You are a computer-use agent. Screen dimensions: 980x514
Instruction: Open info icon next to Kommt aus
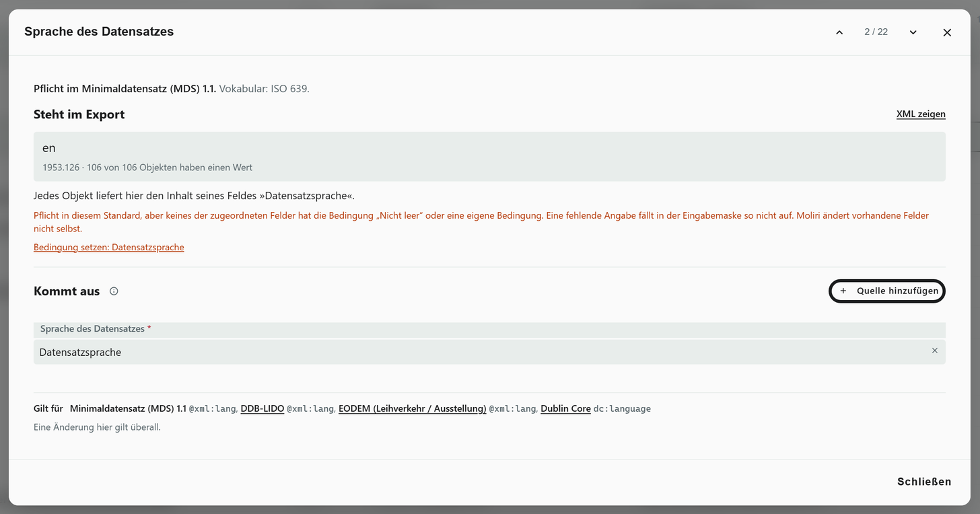[114, 291]
